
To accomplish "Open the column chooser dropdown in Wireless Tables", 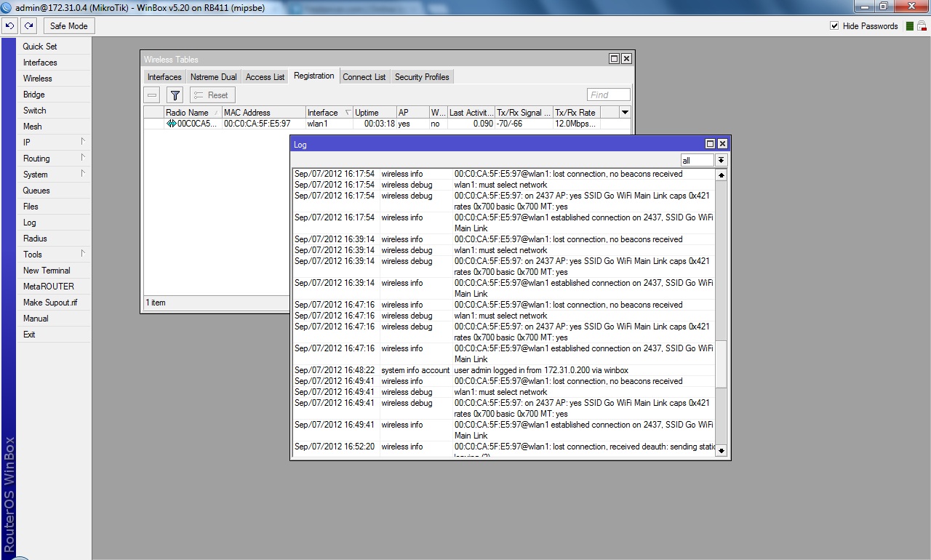I will (x=625, y=113).
